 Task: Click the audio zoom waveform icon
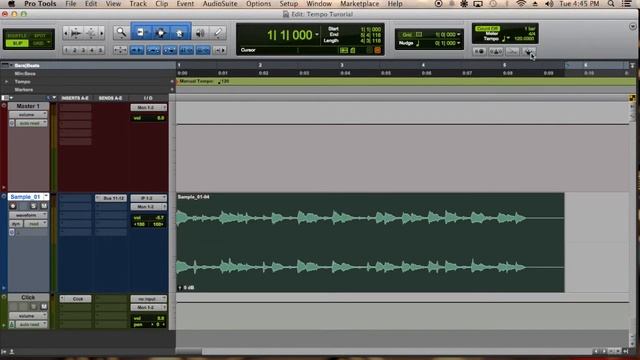(x=76, y=33)
